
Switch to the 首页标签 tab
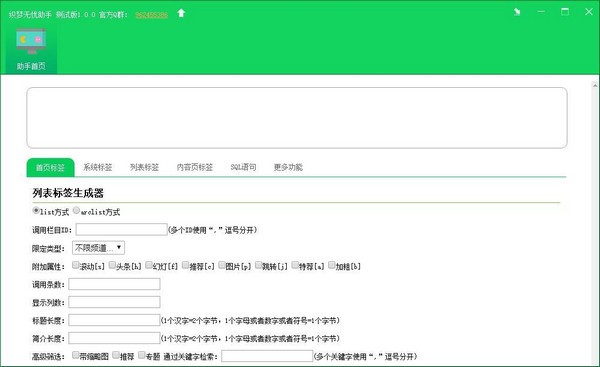coord(51,167)
